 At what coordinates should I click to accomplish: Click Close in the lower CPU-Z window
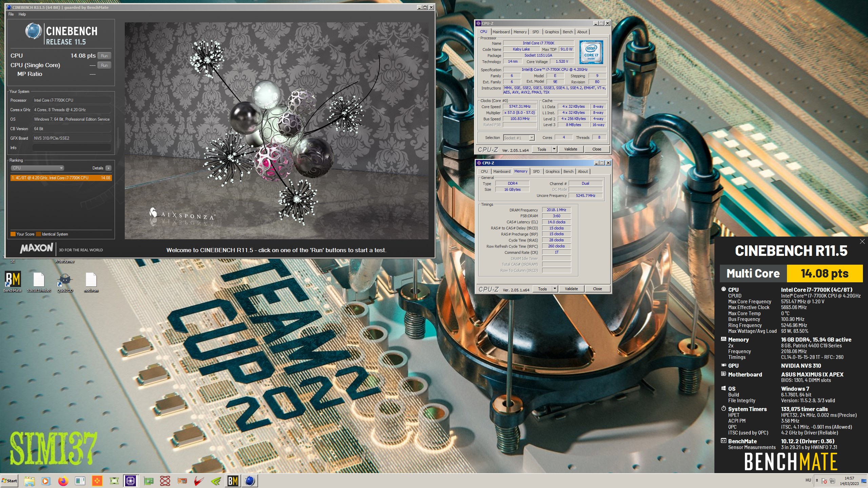597,289
